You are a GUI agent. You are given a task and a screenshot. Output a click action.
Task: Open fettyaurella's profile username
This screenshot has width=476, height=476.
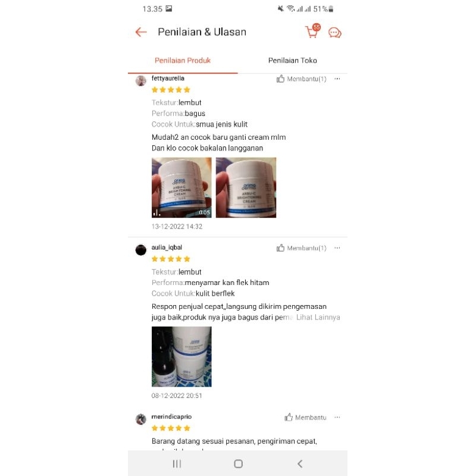[x=168, y=79]
